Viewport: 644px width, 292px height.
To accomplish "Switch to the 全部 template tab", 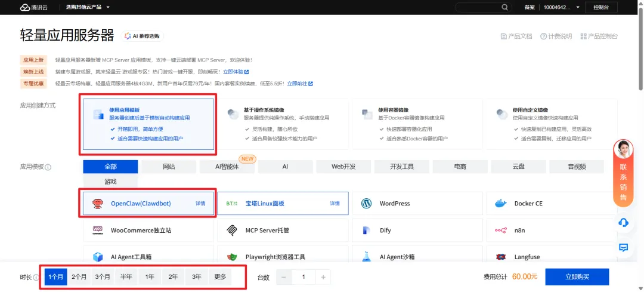I will (110, 167).
